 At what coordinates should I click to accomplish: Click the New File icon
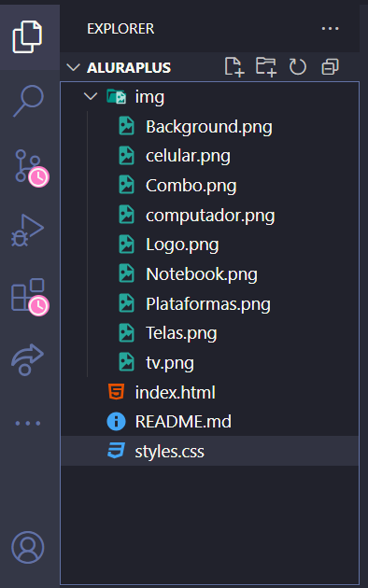click(x=234, y=67)
